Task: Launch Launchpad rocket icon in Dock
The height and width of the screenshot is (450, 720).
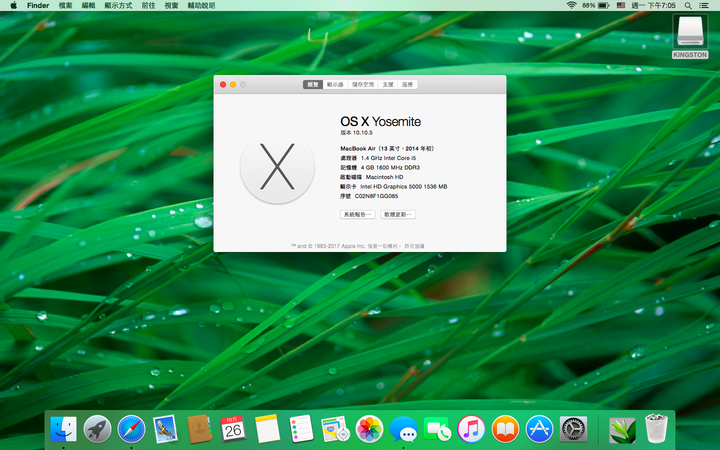Action: click(97, 429)
